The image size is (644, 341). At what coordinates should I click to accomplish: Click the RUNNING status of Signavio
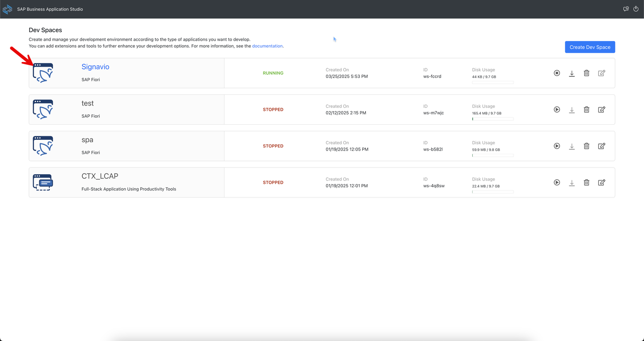click(273, 73)
